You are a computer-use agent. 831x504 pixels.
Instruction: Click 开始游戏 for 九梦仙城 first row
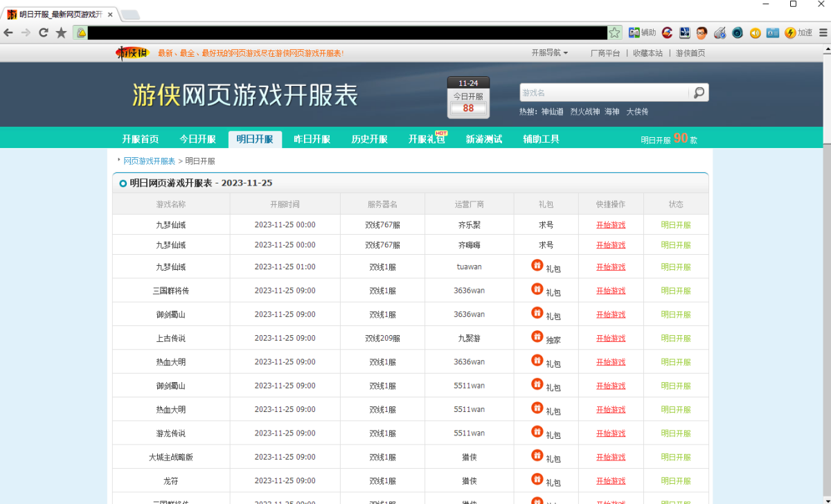click(x=610, y=224)
